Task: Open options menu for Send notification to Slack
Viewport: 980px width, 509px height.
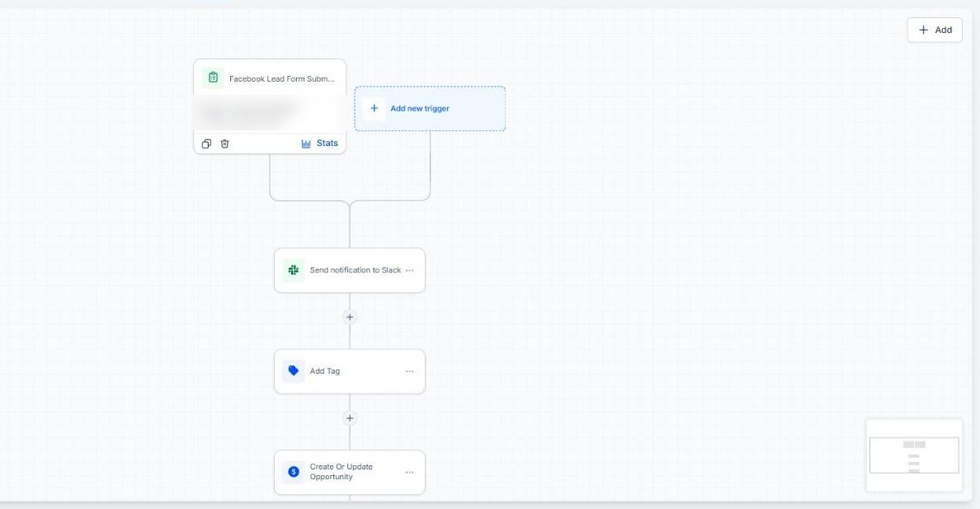Action: [x=409, y=270]
